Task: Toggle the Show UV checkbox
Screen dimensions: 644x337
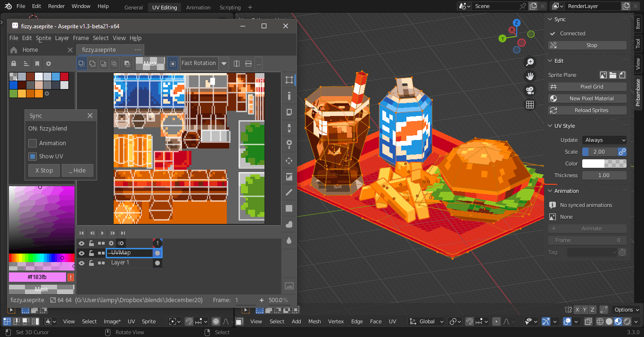Action: tap(33, 156)
